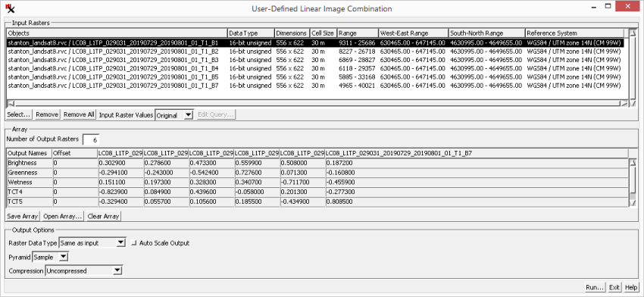The height and width of the screenshot is (297, 644).
Task: Click the TCT5 output name cell
Action: [x=30, y=202]
